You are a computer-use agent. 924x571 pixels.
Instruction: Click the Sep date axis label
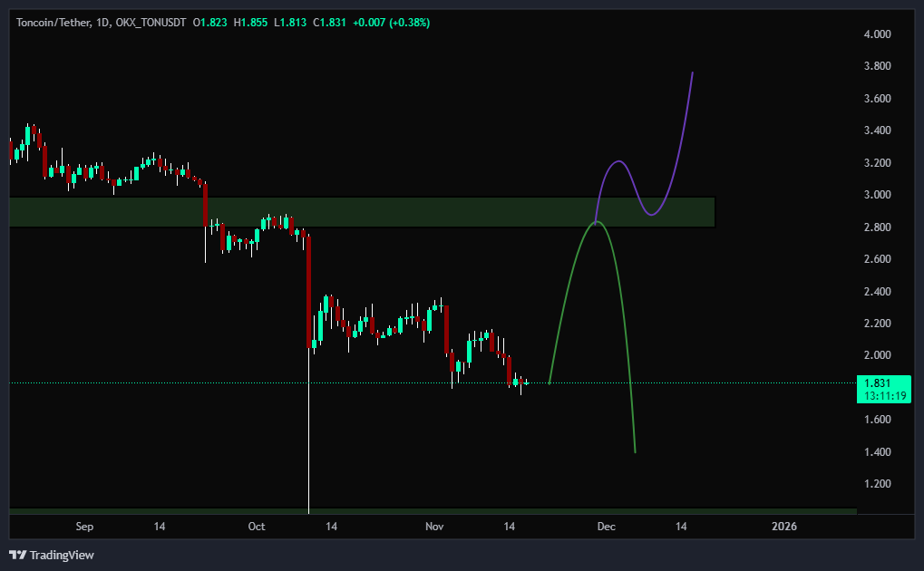click(x=84, y=527)
